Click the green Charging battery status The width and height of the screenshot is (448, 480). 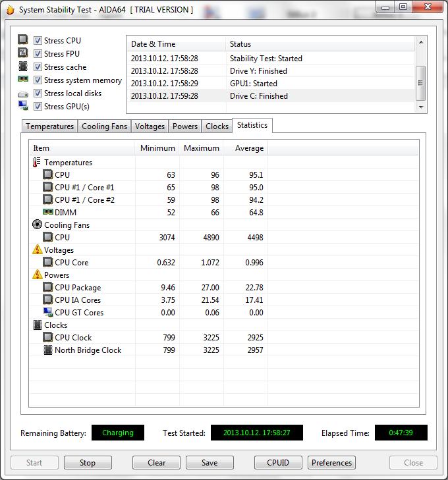118,433
